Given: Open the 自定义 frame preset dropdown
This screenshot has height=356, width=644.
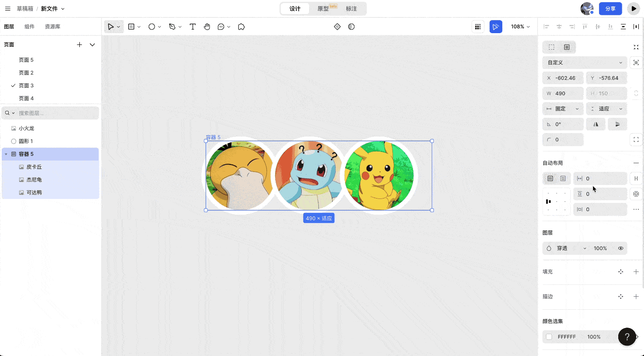Looking at the screenshot, I should 585,62.
